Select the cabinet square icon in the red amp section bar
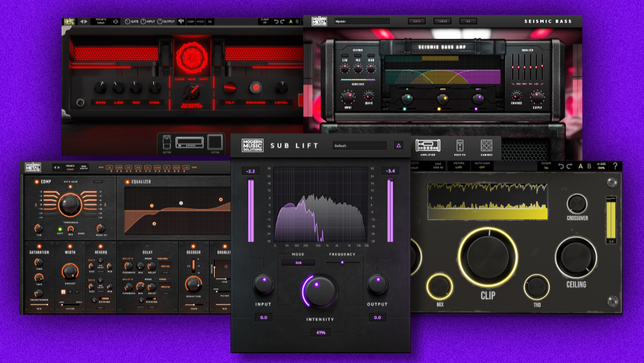This screenshot has width=644, height=363. coord(215,142)
